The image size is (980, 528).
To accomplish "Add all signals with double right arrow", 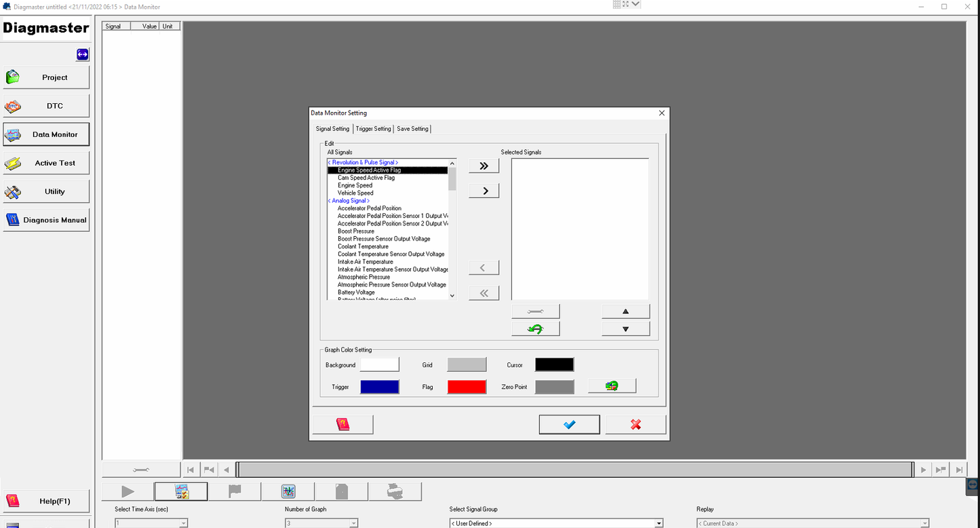I will tap(484, 166).
